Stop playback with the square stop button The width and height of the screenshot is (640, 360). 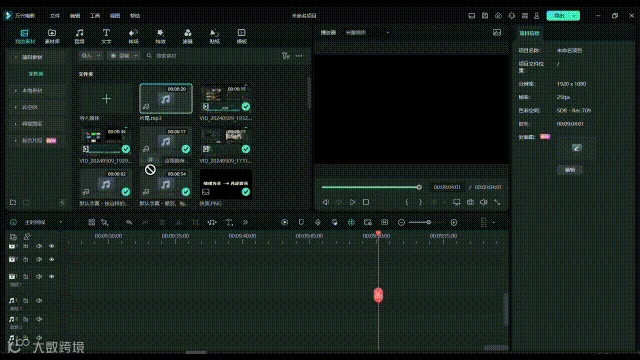pyautogui.click(x=366, y=202)
